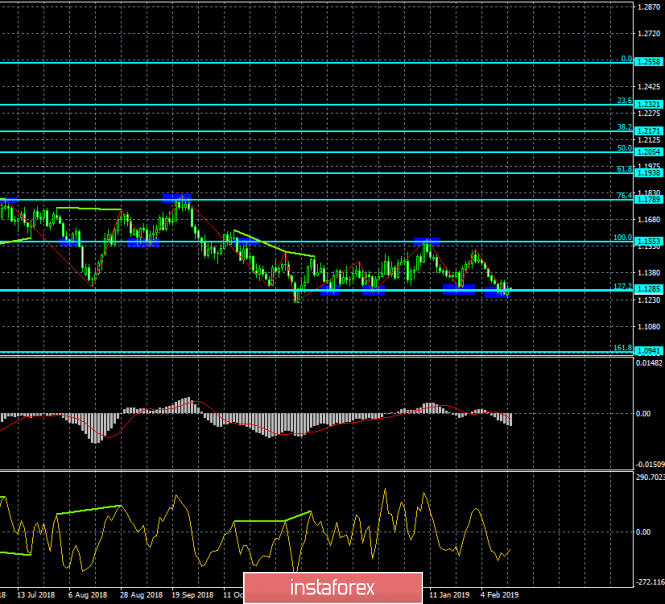Click the 13 Jul 2018 date label
Image resolution: width=665 pixels, height=604 pixels.
(33, 593)
